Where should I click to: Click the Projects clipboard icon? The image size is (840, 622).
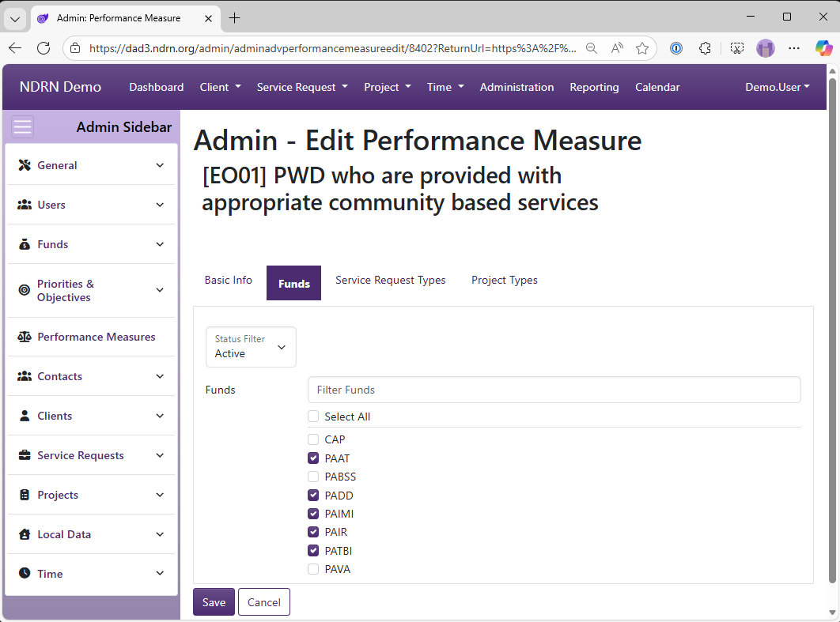click(x=25, y=495)
